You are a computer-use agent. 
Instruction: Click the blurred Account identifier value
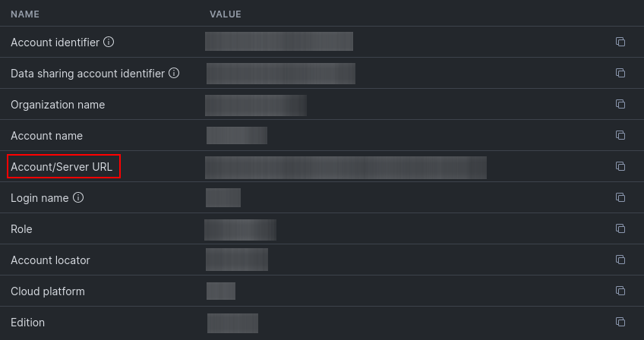[x=279, y=42]
